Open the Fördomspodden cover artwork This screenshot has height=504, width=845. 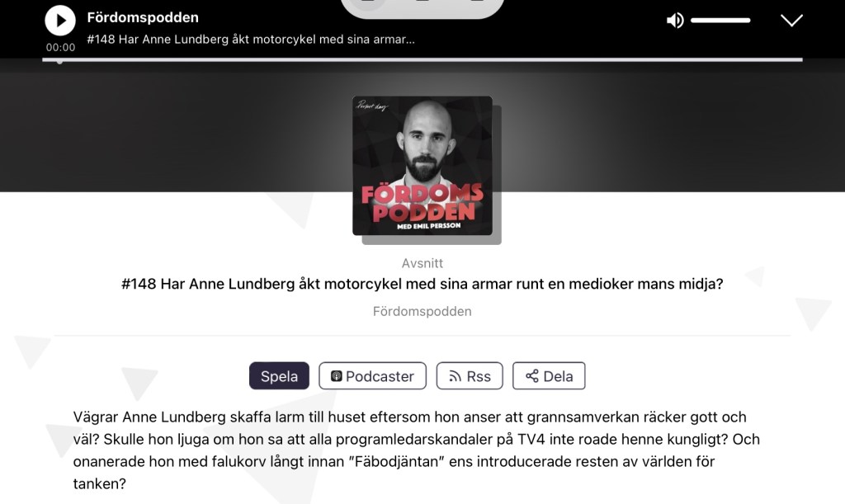[x=422, y=166]
